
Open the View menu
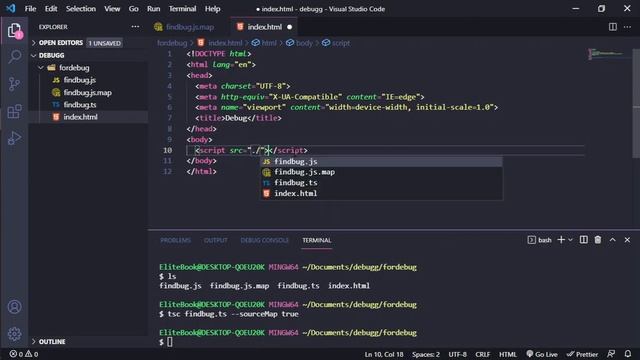coord(112,9)
